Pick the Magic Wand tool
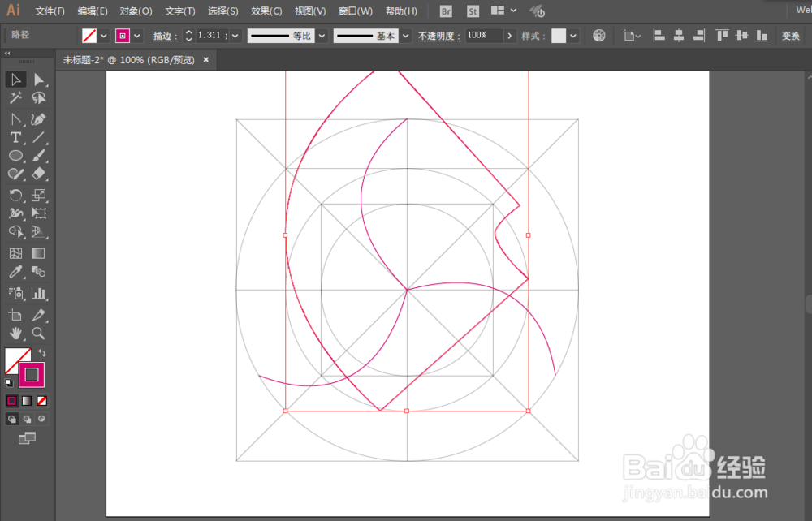This screenshot has width=812, height=521. pyautogui.click(x=15, y=97)
